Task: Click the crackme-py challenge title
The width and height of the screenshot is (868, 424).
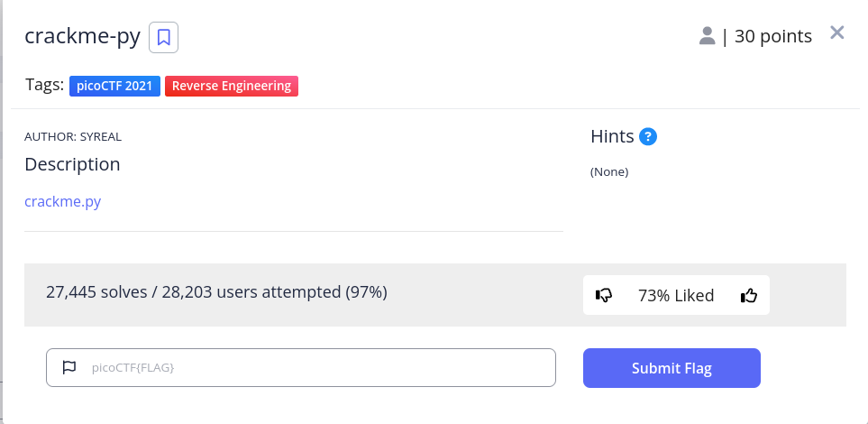Action: tap(83, 37)
